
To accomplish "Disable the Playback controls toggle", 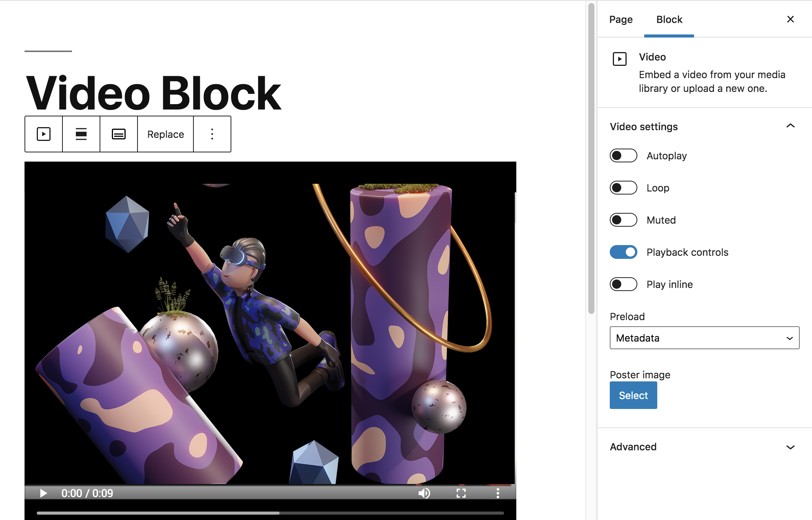I will (x=623, y=252).
